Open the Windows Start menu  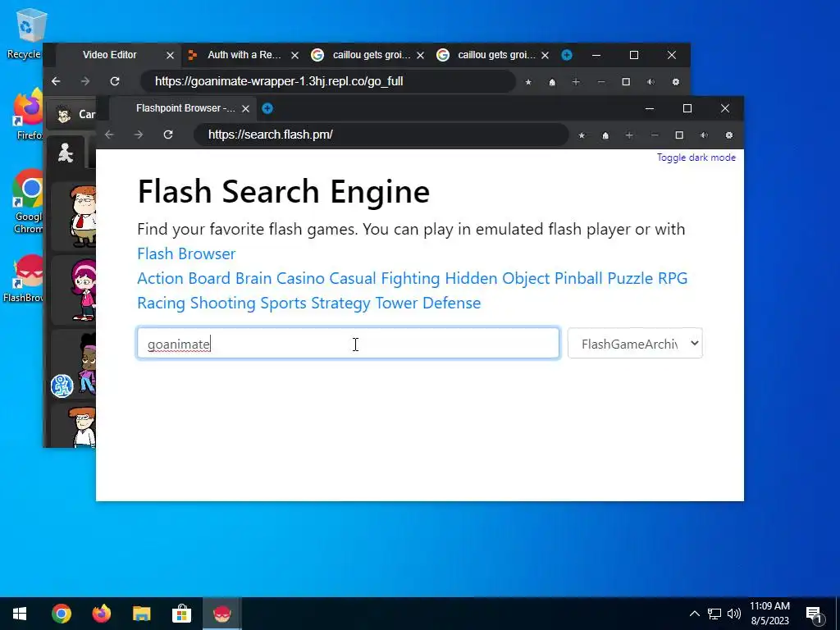click(20, 614)
